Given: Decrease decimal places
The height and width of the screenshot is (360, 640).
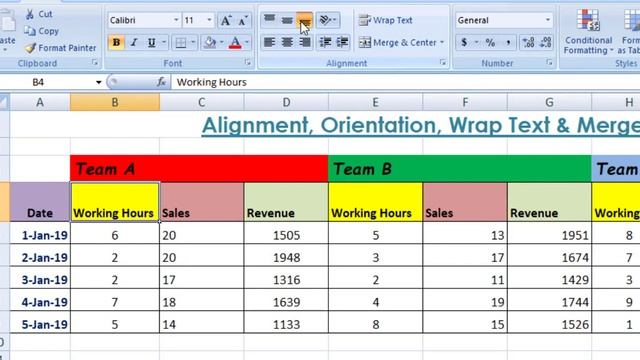Looking at the screenshot, I should (x=546, y=42).
